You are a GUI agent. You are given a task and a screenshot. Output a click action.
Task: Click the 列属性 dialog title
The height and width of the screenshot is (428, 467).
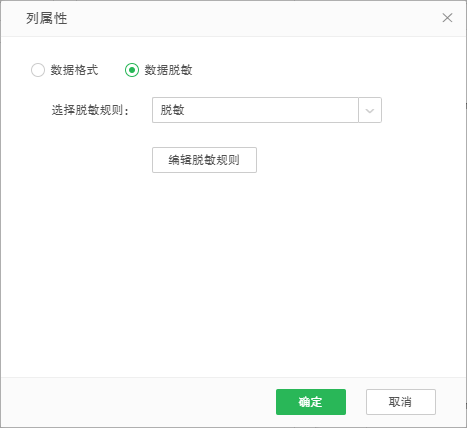coord(47,18)
